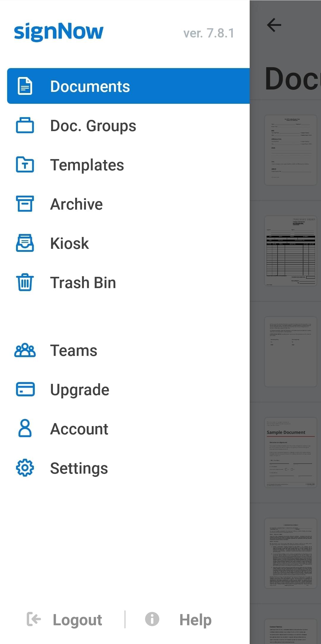Tap the signNow logo

[x=59, y=32]
